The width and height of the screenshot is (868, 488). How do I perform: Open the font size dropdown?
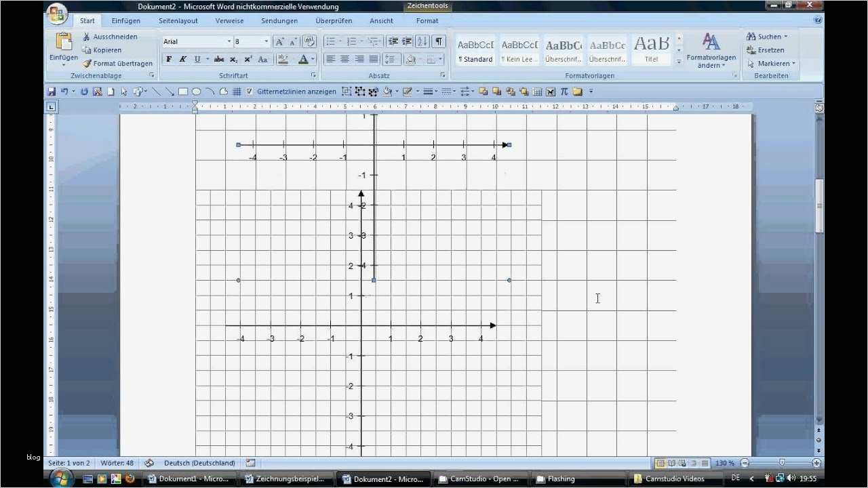pyautogui.click(x=266, y=41)
